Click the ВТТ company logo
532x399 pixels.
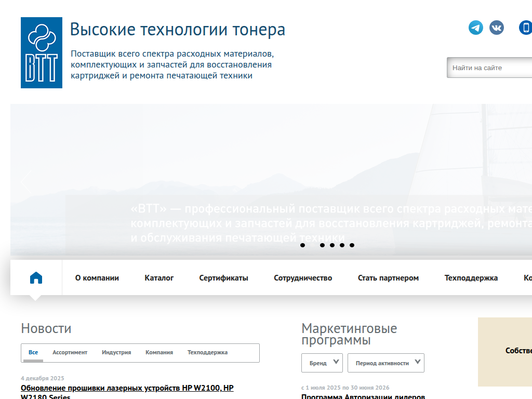[x=41, y=52]
